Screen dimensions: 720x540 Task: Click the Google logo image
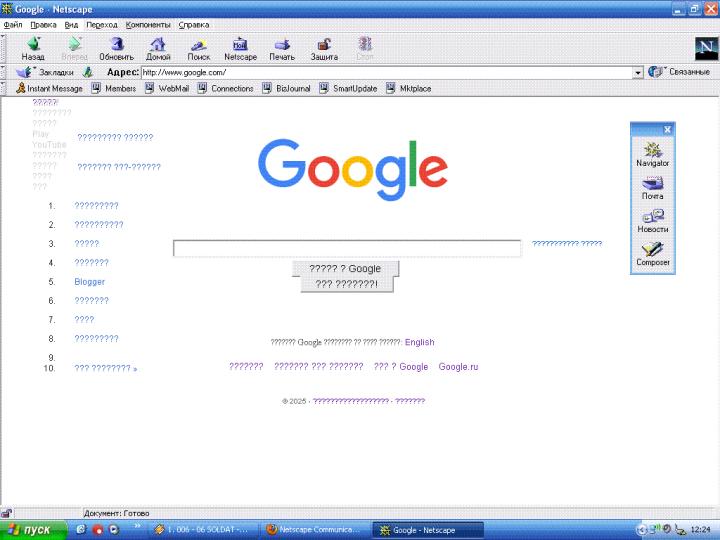click(353, 169)
